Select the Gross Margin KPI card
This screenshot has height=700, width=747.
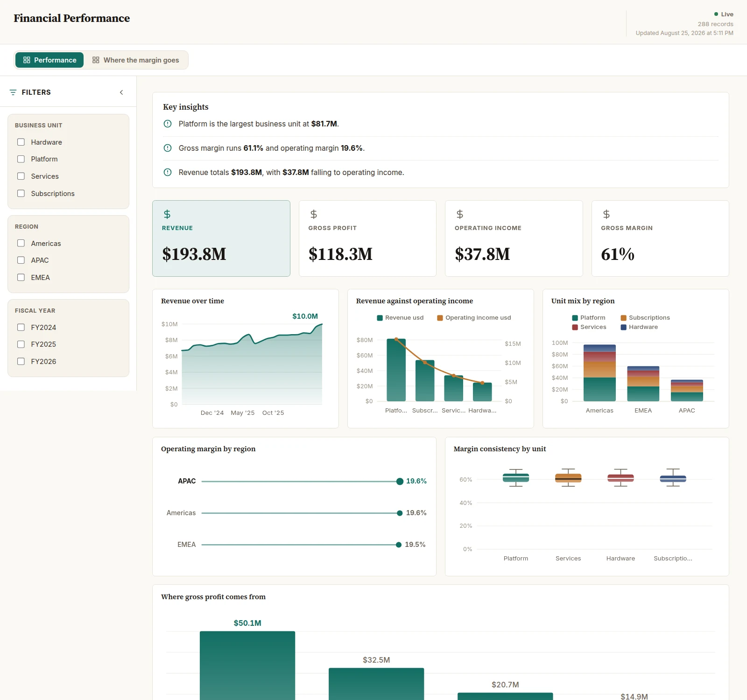tap(660, 238)
